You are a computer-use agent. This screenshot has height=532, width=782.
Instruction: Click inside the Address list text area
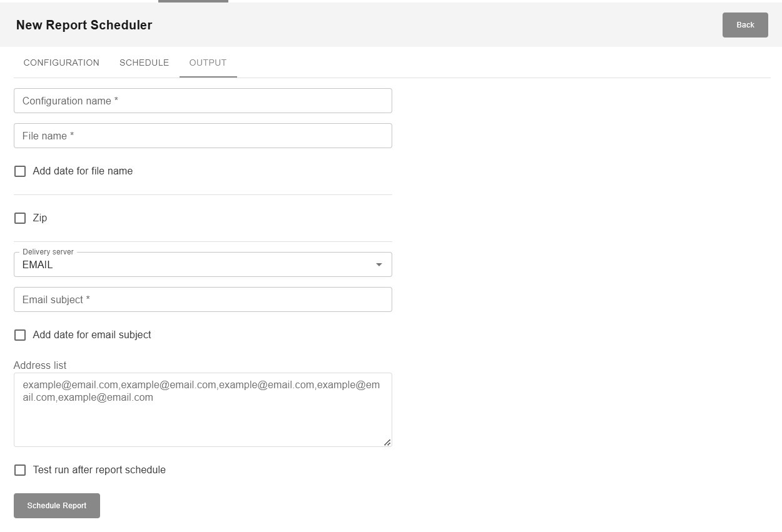coord(203,419)
